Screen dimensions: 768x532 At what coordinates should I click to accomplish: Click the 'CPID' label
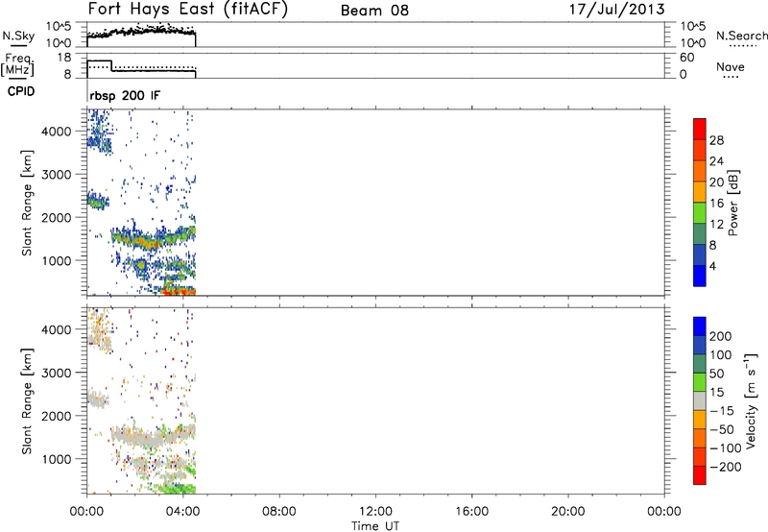pyautogui.click(x=21, y=91)
